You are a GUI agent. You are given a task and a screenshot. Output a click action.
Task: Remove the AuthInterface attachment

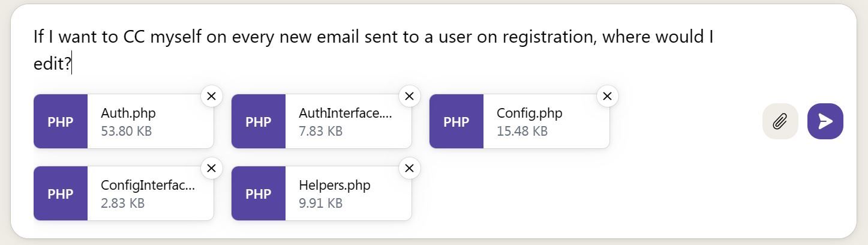tap(410, 96)
